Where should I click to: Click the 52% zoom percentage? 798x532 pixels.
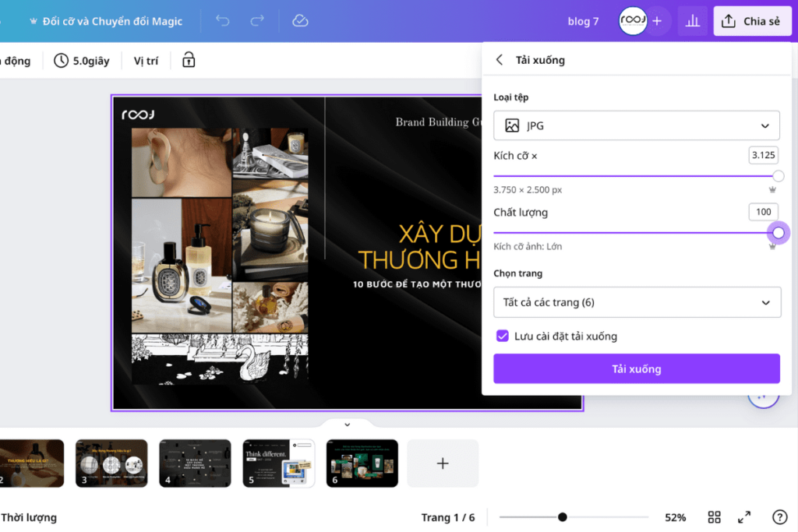[x=676, y=518]
